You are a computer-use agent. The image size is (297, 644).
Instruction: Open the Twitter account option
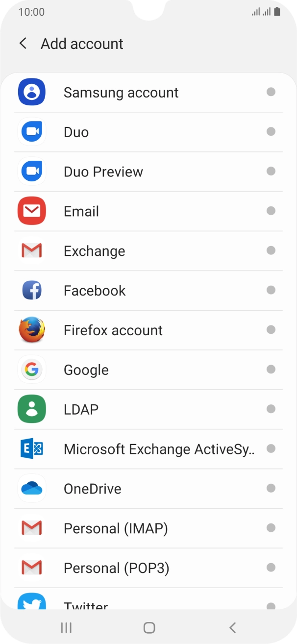(x=86, y=603)
